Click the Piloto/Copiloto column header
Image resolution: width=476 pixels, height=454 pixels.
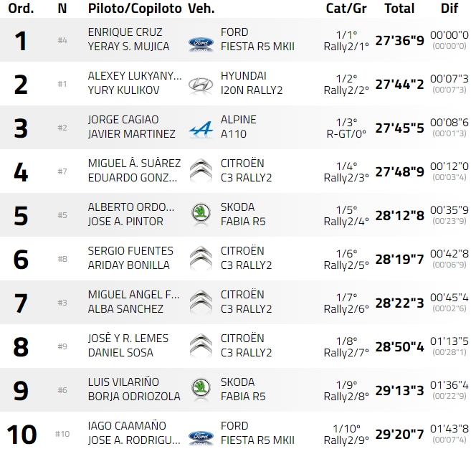pos(134,9)
